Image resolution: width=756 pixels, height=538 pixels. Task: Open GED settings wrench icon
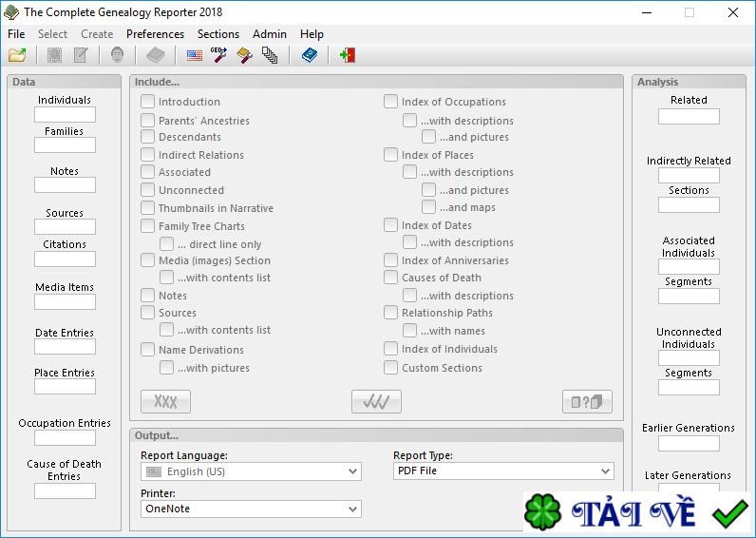(x=218, y=55)
